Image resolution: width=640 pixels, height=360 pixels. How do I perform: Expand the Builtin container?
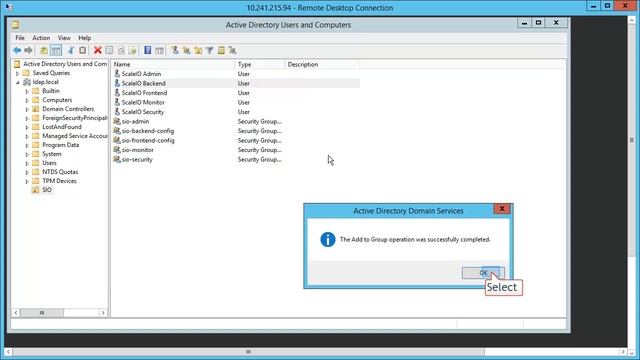point(27,91)
